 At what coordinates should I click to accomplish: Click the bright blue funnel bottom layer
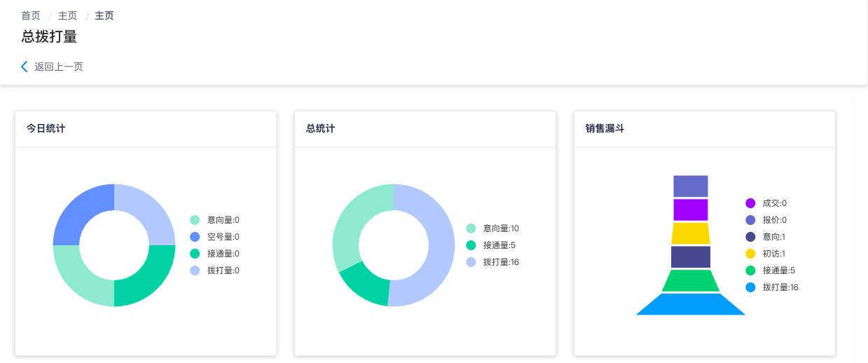(x=690, y=304)
